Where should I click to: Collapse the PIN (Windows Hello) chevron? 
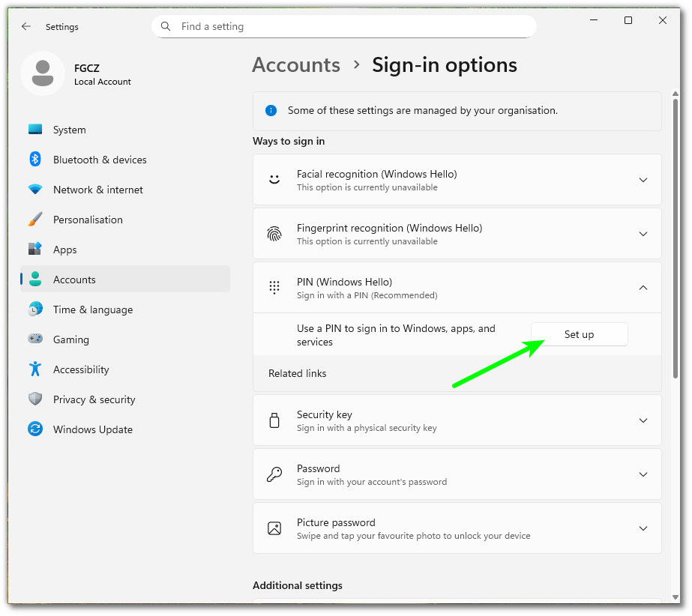[x=643, y=288]
